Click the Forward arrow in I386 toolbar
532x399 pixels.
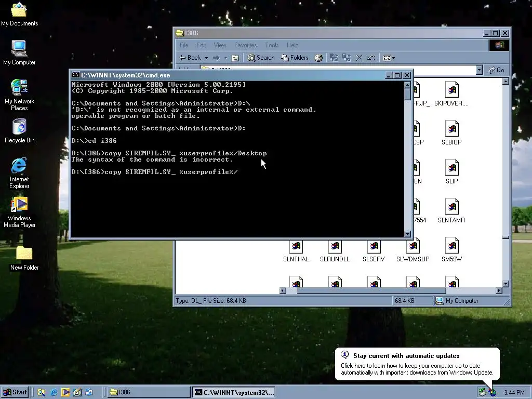(x=216, y=58)
